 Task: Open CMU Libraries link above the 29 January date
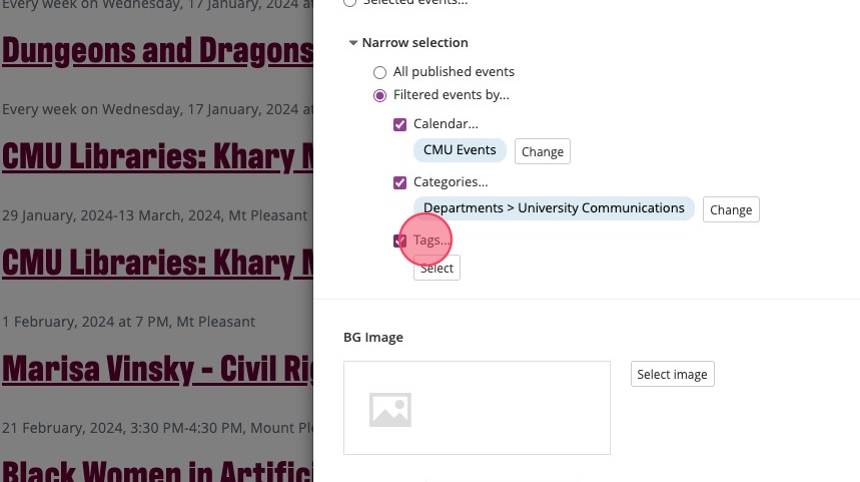(157, 157)
